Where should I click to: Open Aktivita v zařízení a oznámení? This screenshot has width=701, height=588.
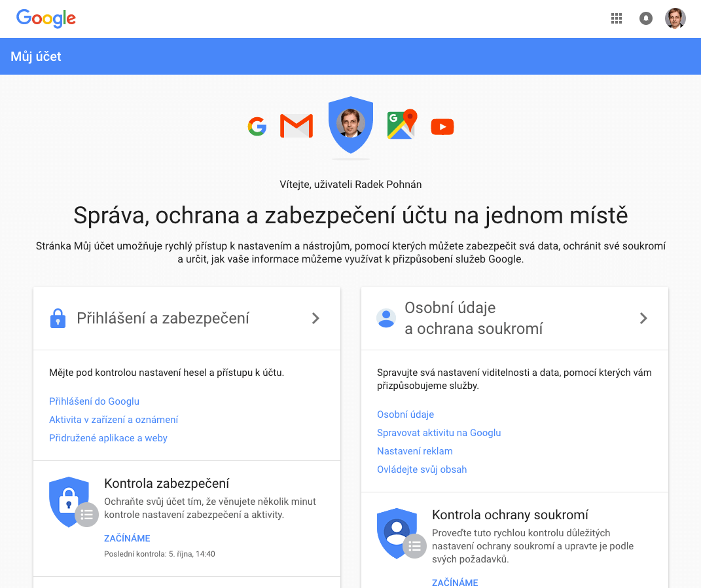[113, 420]
